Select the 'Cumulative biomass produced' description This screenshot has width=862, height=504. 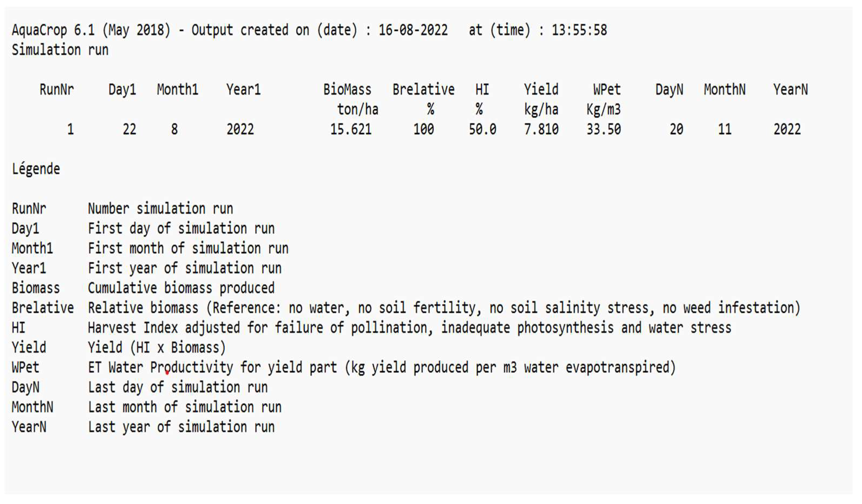181,288
